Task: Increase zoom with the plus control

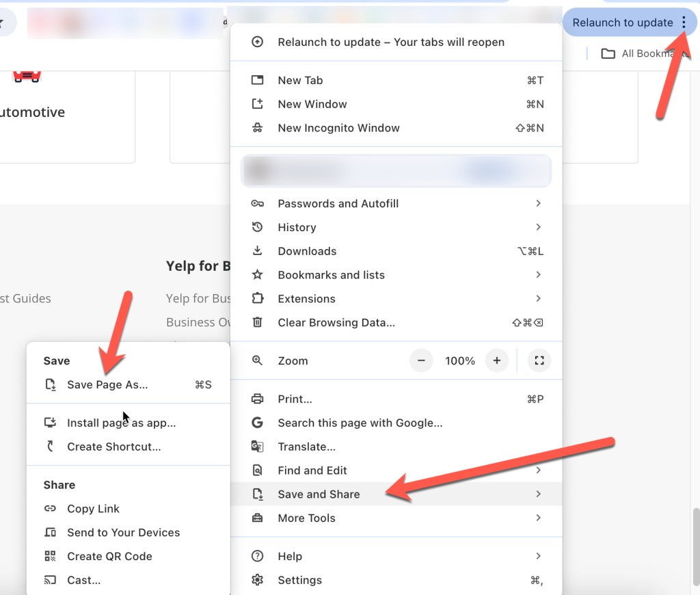Action: coord(497,360)
